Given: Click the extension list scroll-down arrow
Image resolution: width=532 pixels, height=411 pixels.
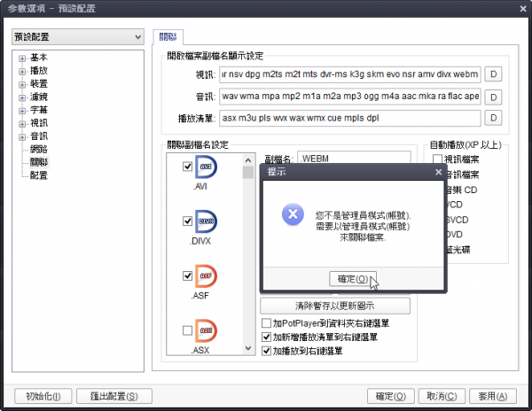Looking at the screenshot, I should pyautogui.click(x=248, y=348).
